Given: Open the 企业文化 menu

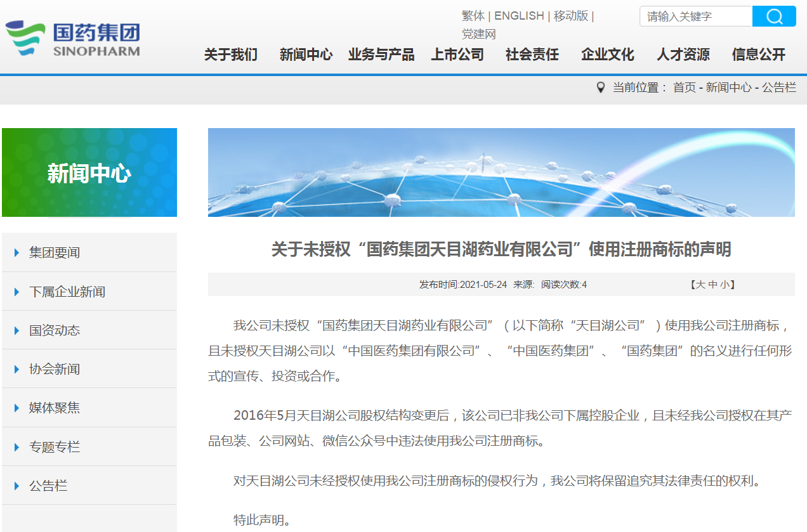Looking at the screenshot, I should tap(608, 55).
